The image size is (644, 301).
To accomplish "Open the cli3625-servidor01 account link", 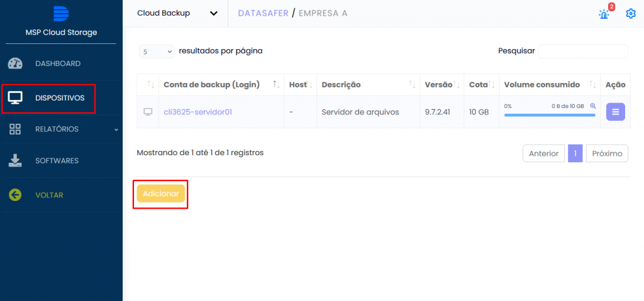I will (198, 112).
